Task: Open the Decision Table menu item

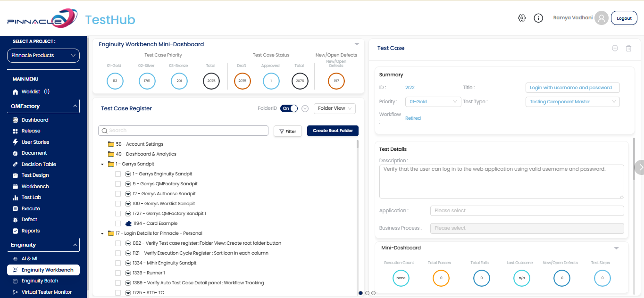Action: click(x=39, y=165)
